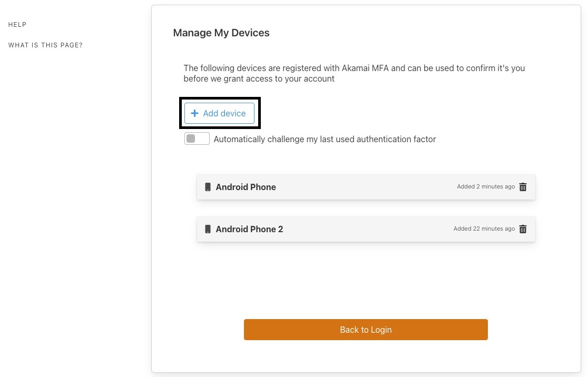
Task: Open the HELP sidebar link
Action: coord(17,25)
